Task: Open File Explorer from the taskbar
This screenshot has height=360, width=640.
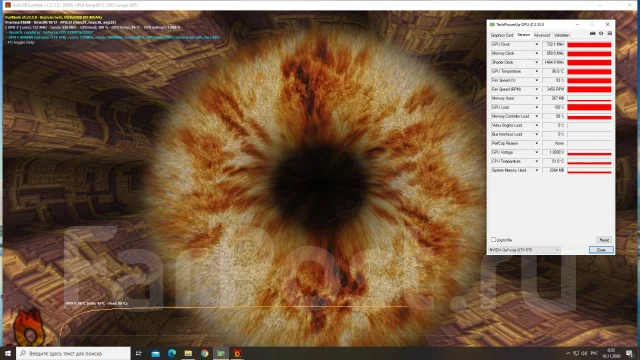Action: (x=188, y=353)
